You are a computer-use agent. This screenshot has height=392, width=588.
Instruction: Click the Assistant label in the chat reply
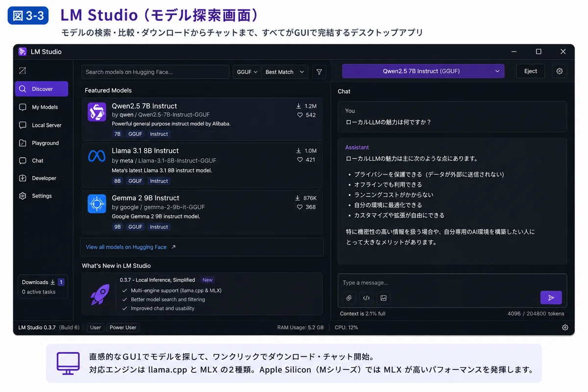[357, 147]
